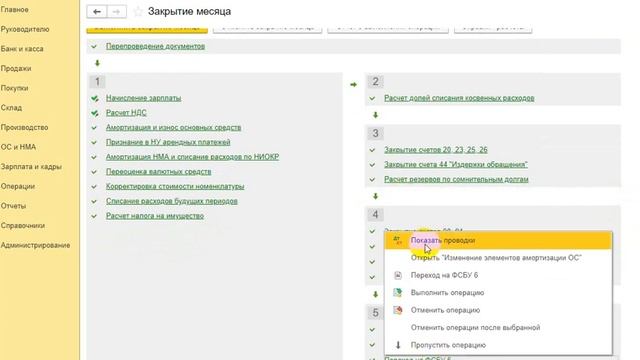The width and height of the screenshot is (640, 360).
Task: Open the Склад section in sidebar
Action: (11, 108)
